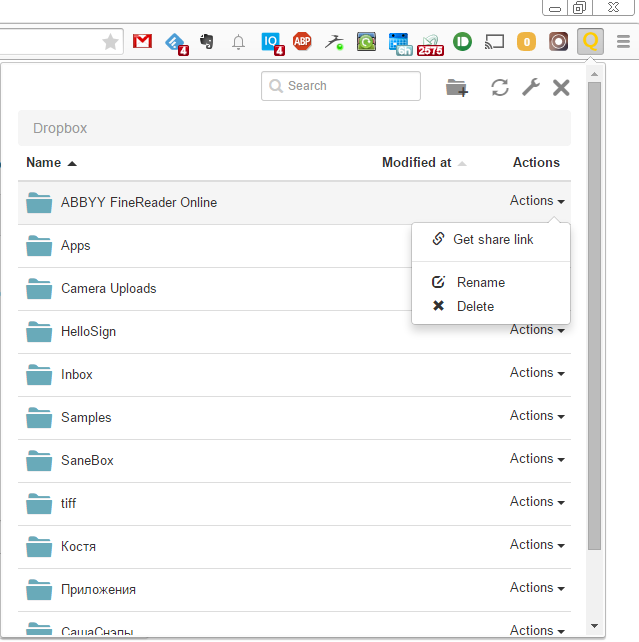Click the round camera lens extension icon
Viewport: 639px width, 642px height.
point(558,41)
